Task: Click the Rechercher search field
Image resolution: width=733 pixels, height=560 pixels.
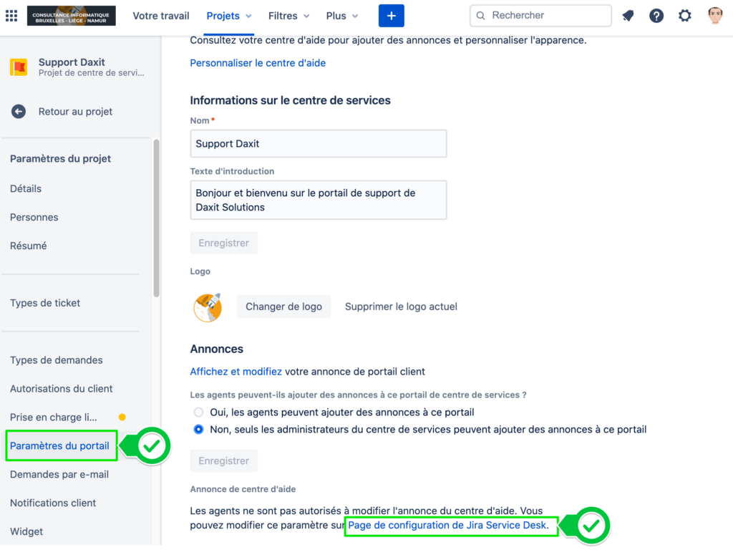Action: (540, 16)
